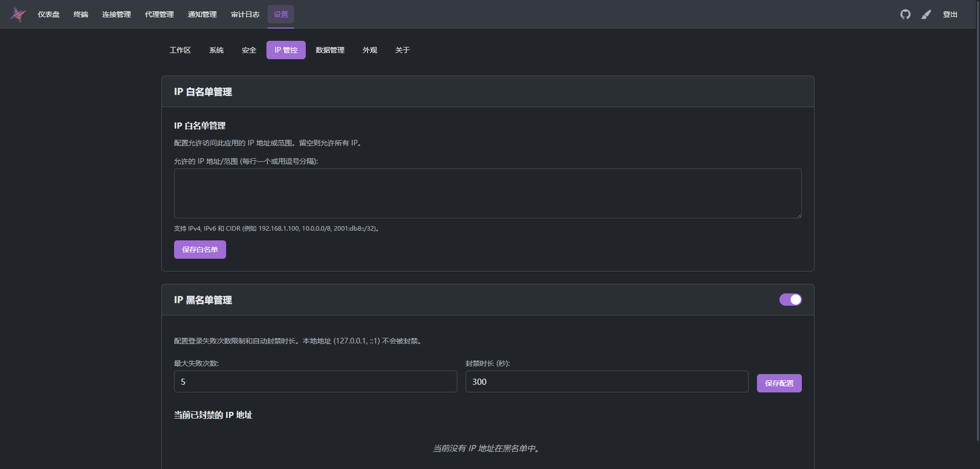Click 登出 to log out
This screenshot has width=980, height=469.
[x=950, y=14]
